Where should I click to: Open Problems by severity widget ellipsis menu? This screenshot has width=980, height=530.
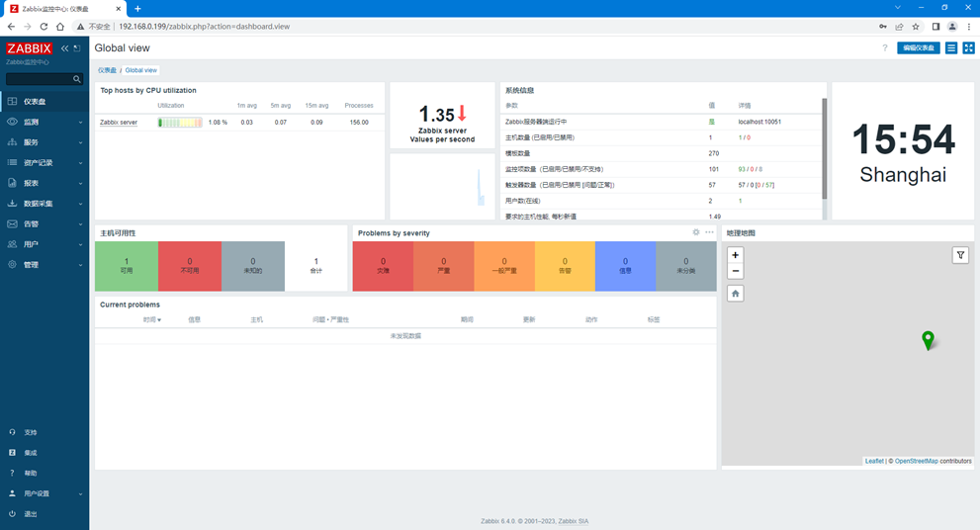click(709, 231)
